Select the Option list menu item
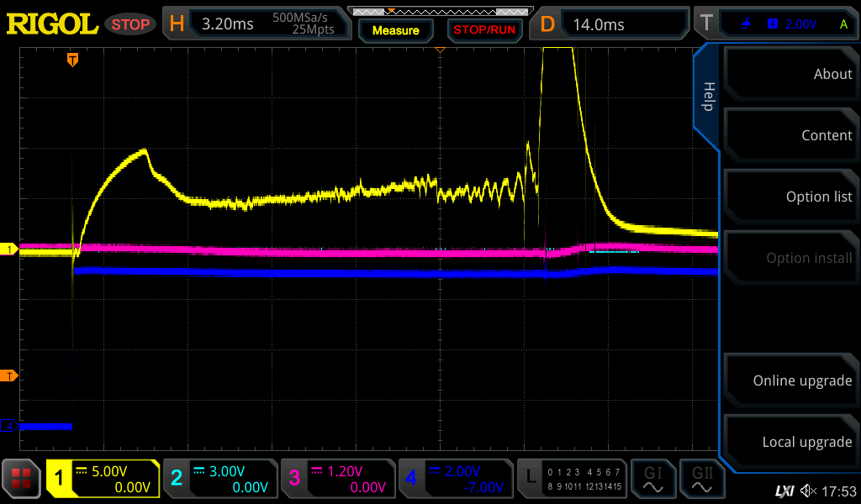Viewport: 861px width, 504px height. click(790, 197)
